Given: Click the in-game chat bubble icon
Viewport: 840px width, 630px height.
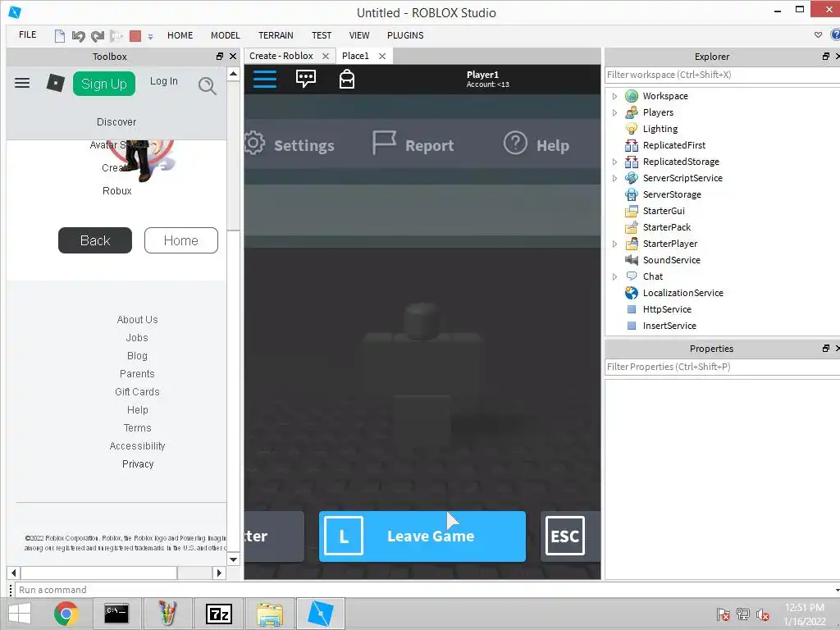Looking at the screenshot, I should (x=306, y=80).
